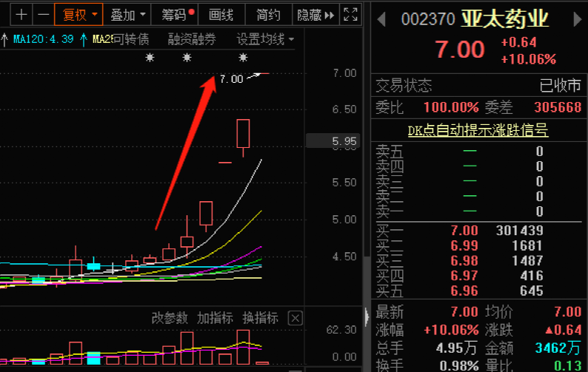
Task: Click third star event marker
Action: coord(243,58)
